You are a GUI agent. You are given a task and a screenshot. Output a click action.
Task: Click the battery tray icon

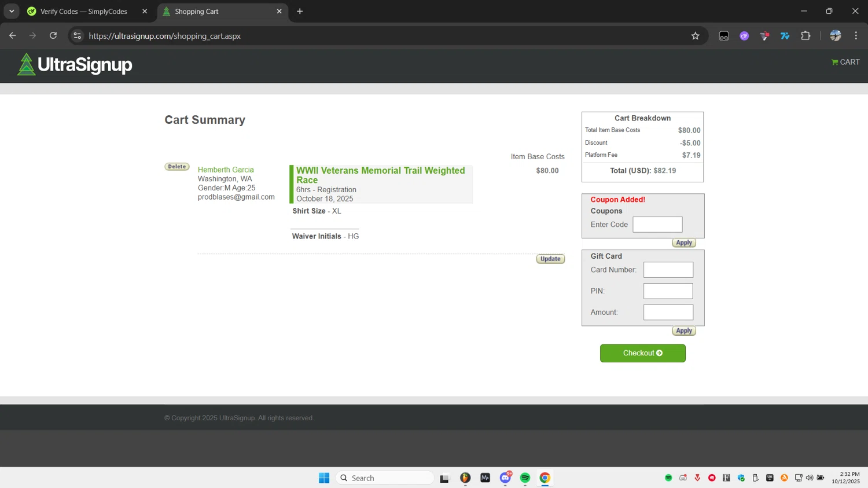[821, 478]
